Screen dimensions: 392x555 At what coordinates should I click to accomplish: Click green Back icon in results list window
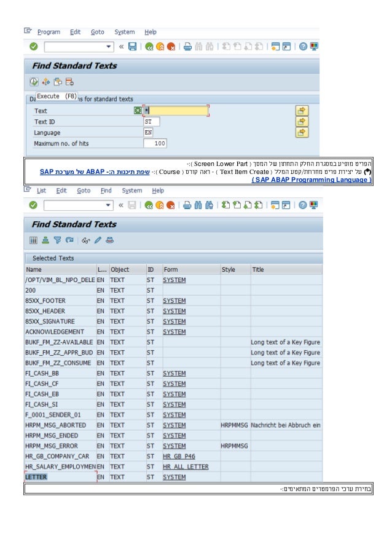tap(149, 205)
